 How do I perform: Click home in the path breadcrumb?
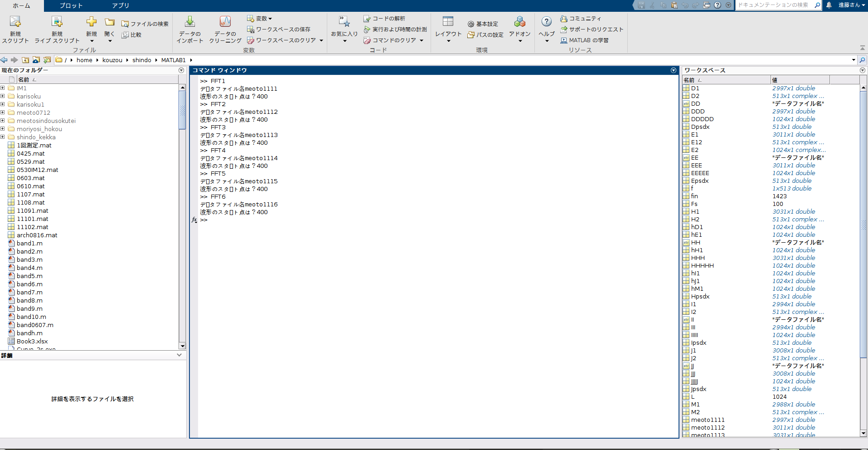click(84, 60)
